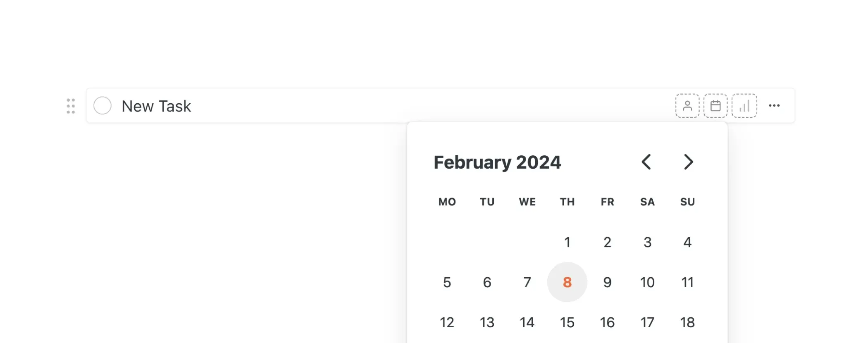The height and width of the screenshot is (343, 868).
Task: Select February 5 in the calendar
Action: click(x=447, y=282)
